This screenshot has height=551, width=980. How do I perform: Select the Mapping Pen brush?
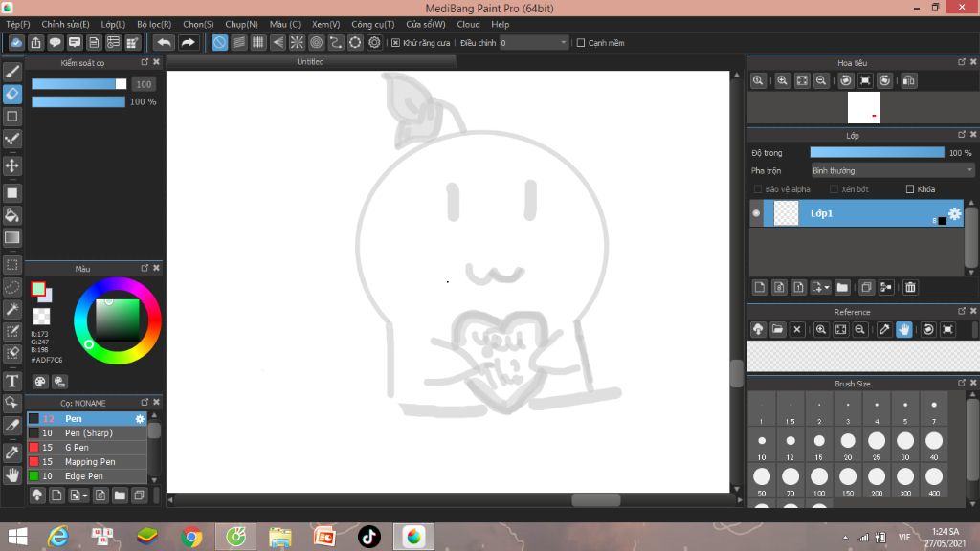pos(87,462)
